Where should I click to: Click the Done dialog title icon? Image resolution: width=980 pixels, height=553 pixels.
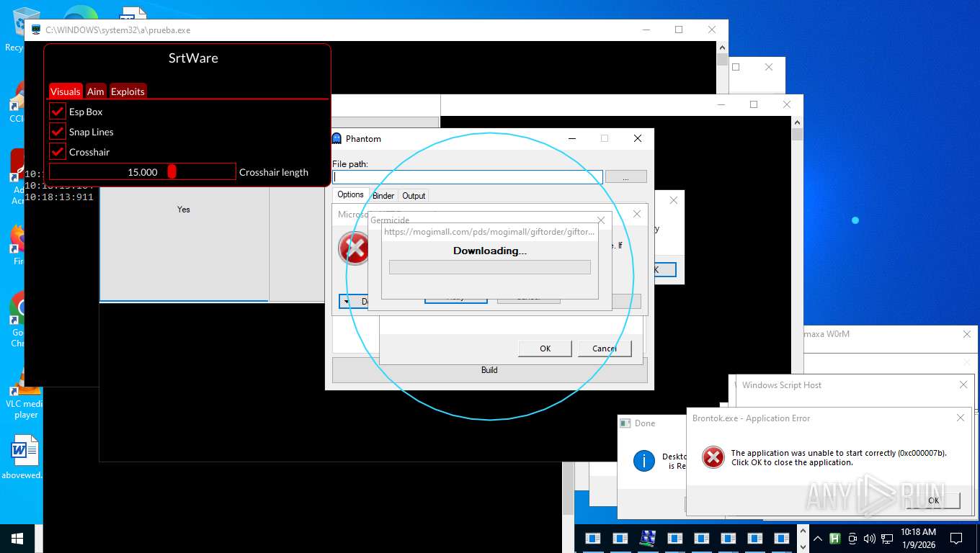(x=625, y=423)
